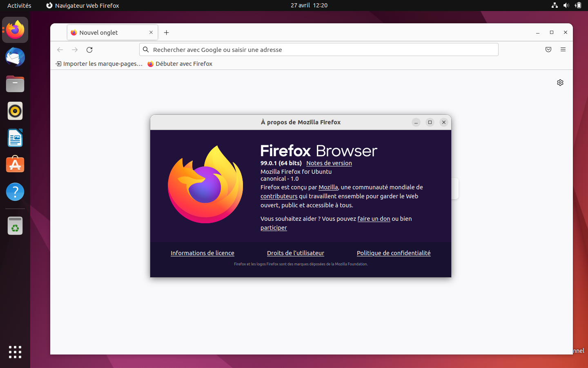Viewport: 588px width, 368px height.
Task: Click the 99.0.1 (64 bits) version text
Action: click(281, 163)
